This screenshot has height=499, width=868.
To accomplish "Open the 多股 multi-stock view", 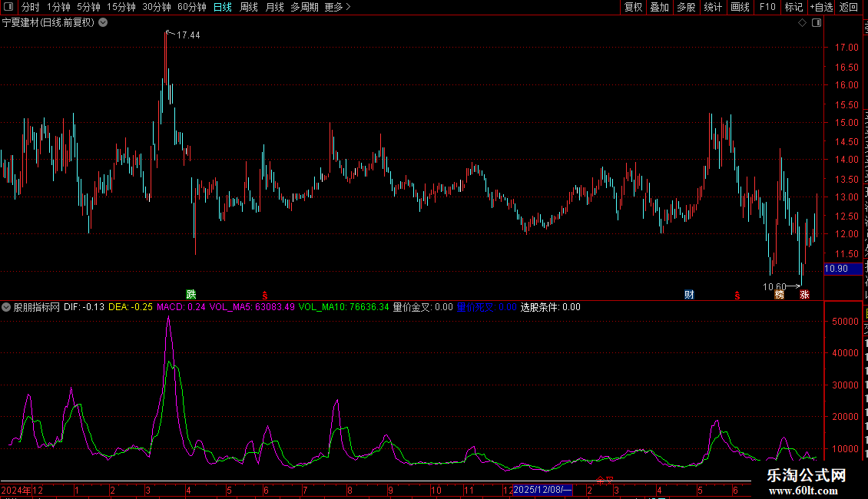I will [x=686, y=7].
